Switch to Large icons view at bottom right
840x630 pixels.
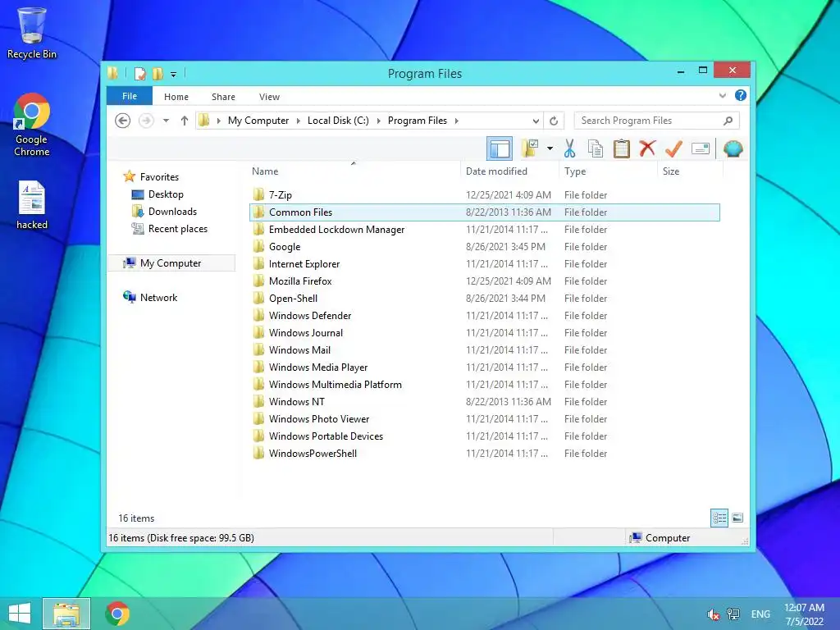(737, 518)
